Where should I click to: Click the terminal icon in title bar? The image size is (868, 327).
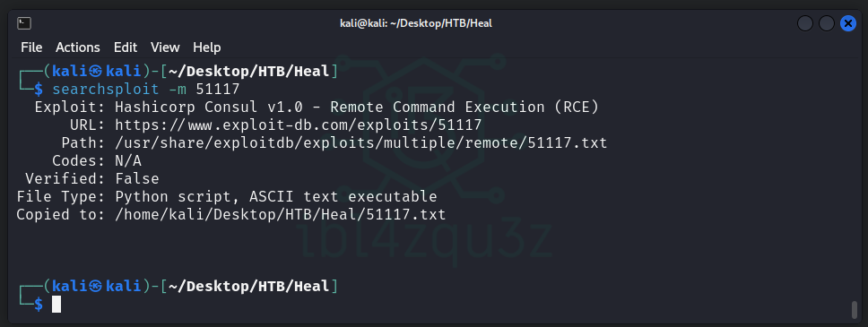[x=24, y=23]
